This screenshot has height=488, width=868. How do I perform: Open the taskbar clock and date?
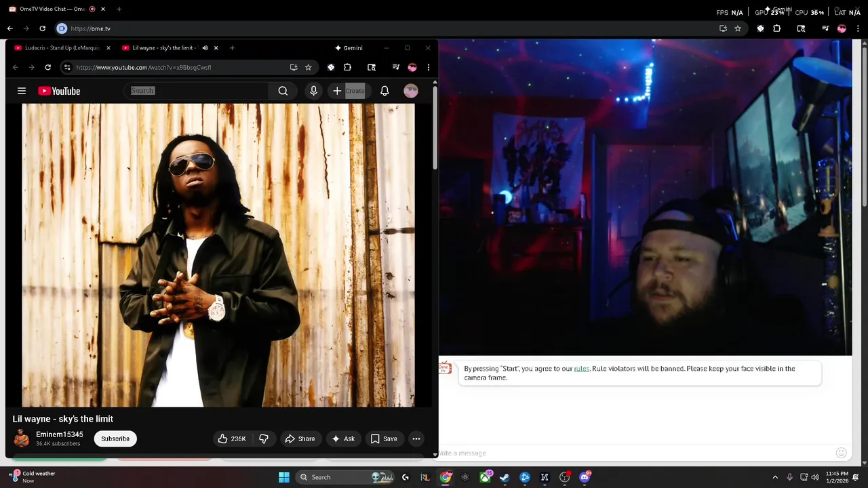837,477
